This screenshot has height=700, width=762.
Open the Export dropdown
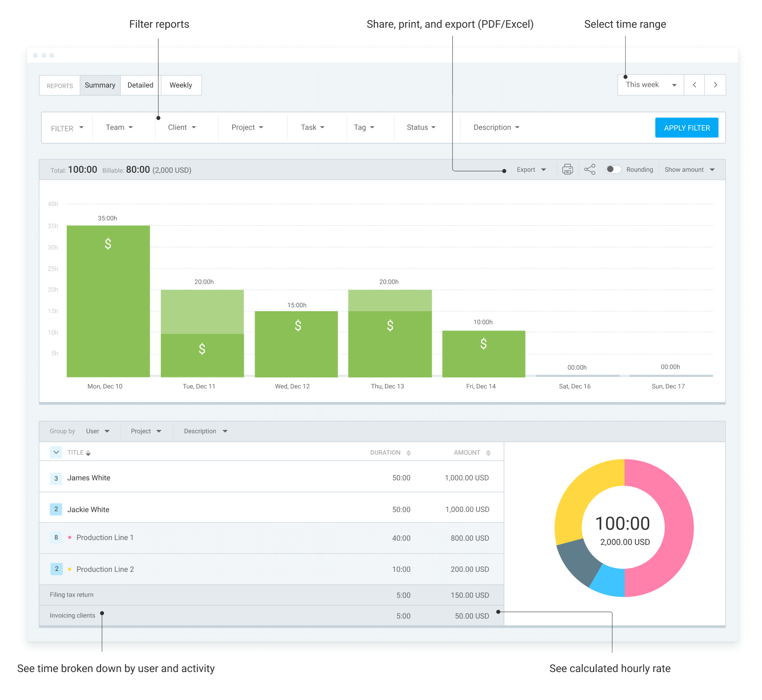531,169
